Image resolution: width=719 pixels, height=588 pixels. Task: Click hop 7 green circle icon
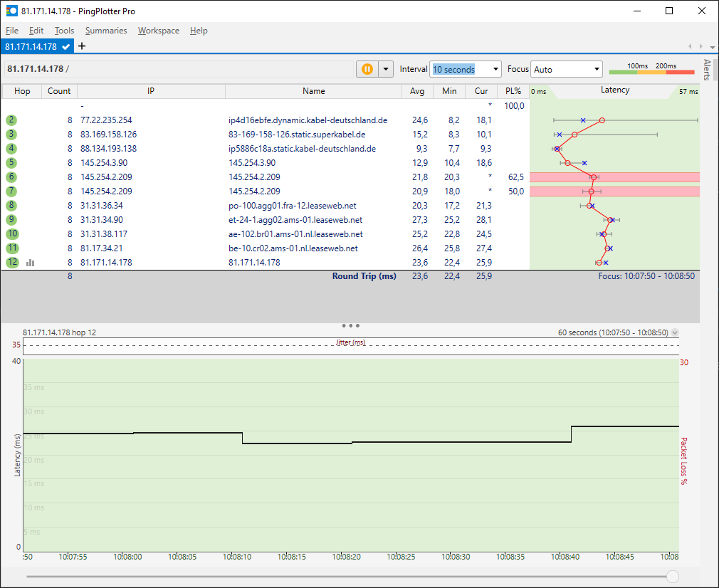11,191
